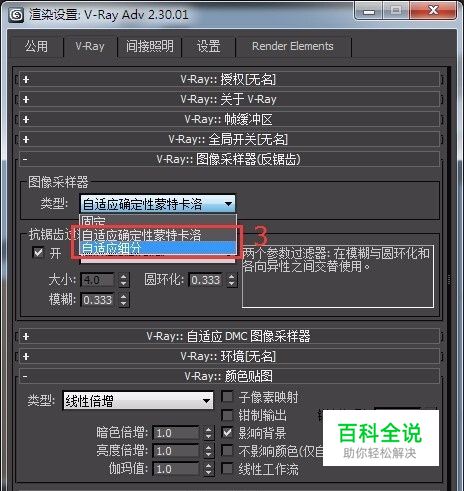Open the 间接照明 tab

[x=149, y=46]
